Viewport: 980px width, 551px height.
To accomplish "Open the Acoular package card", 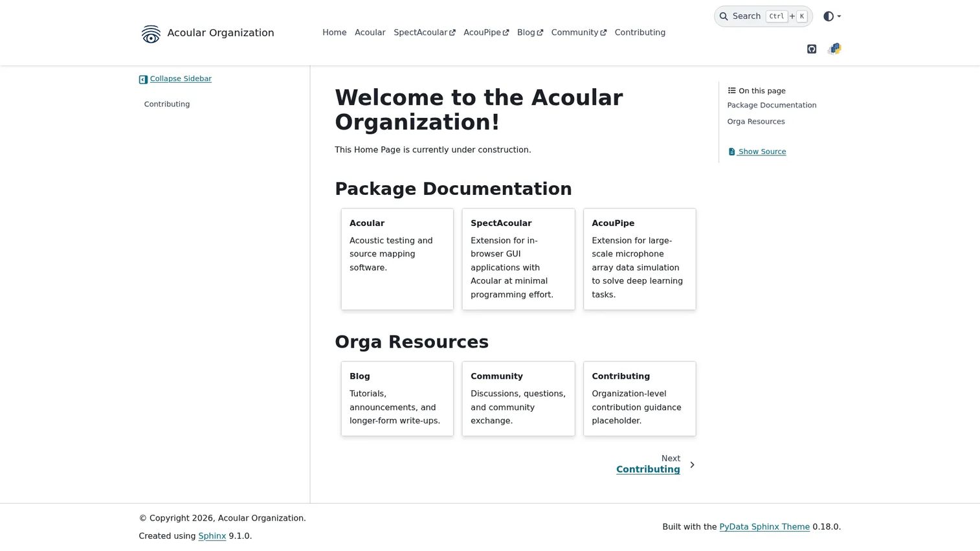I will pyautogui.click(x=397, y=259).
